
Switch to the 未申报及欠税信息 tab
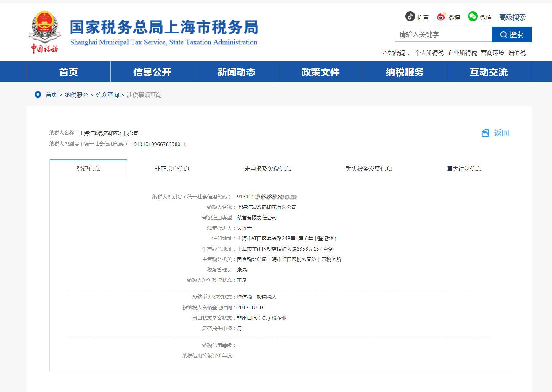pyautogui.click(x=268, y=169)
